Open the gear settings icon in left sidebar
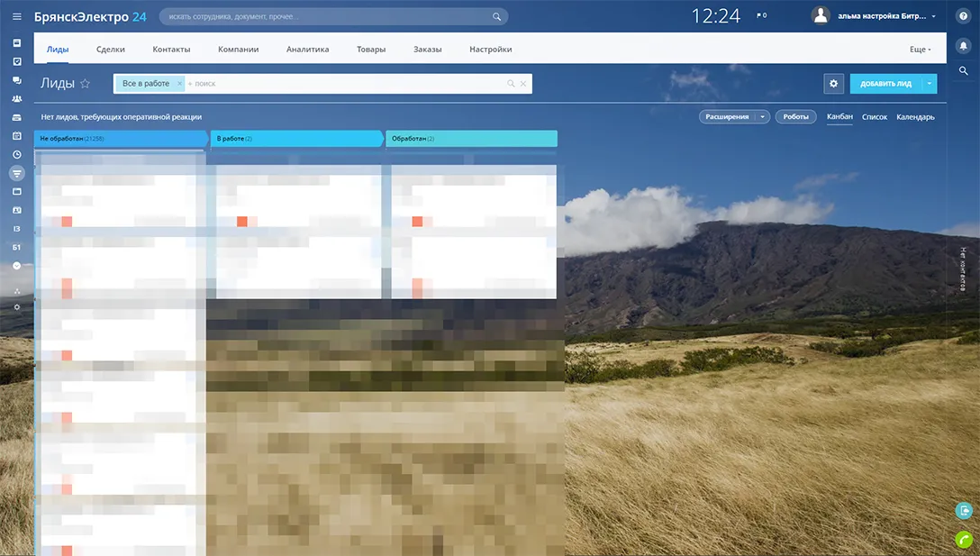Viewport: 980px width, 556px height. [x=17, y=307]
